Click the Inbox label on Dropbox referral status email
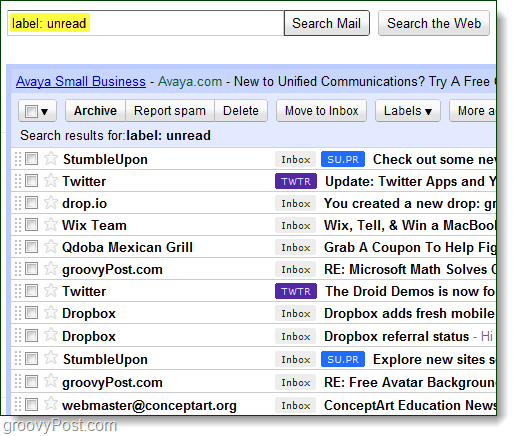Screen dimensions: 517x436 295,336
